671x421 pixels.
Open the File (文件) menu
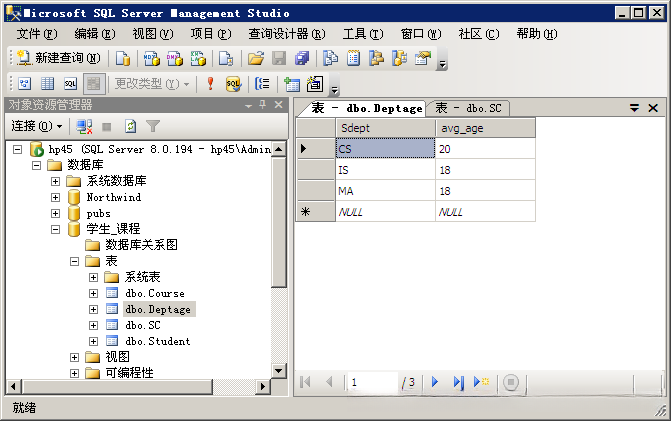37,34
